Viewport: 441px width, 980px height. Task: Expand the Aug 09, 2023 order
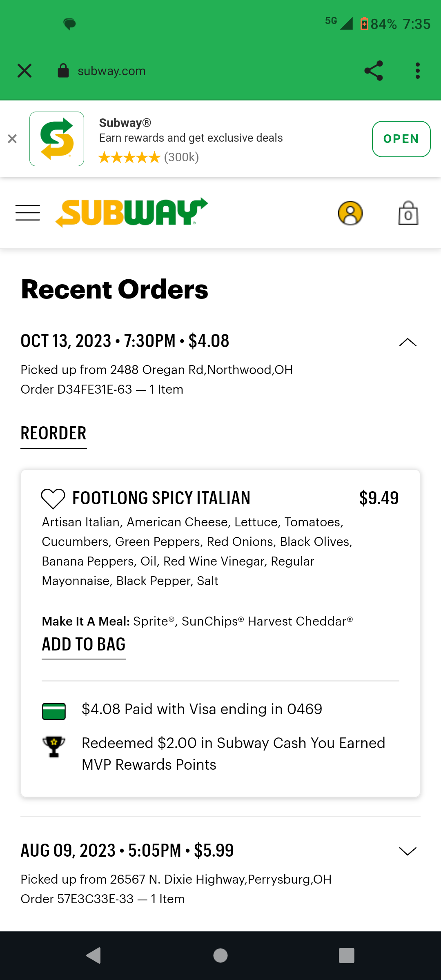tap(408, 851)
